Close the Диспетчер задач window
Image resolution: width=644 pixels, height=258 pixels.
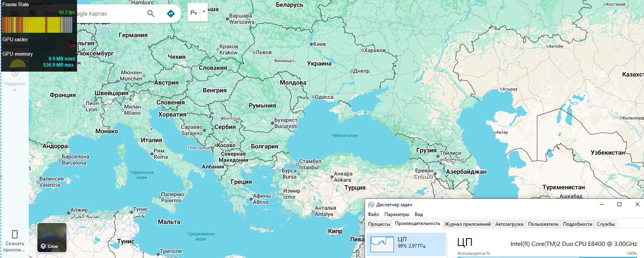pos(637,204)
